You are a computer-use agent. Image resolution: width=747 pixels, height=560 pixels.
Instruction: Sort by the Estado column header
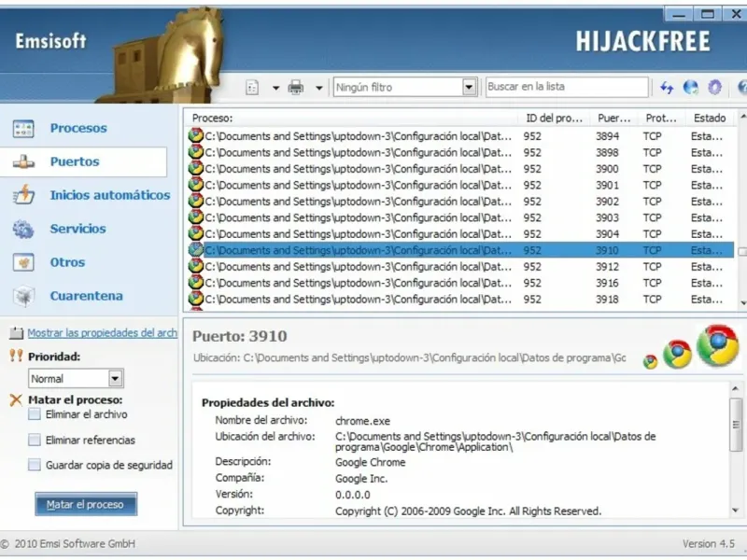click(710, 119)
